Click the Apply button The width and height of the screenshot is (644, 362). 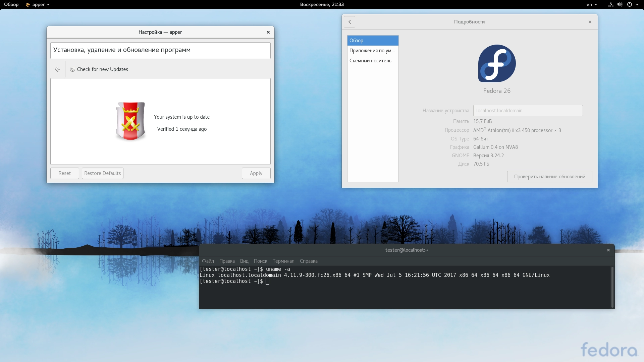(x=256, y=173)
